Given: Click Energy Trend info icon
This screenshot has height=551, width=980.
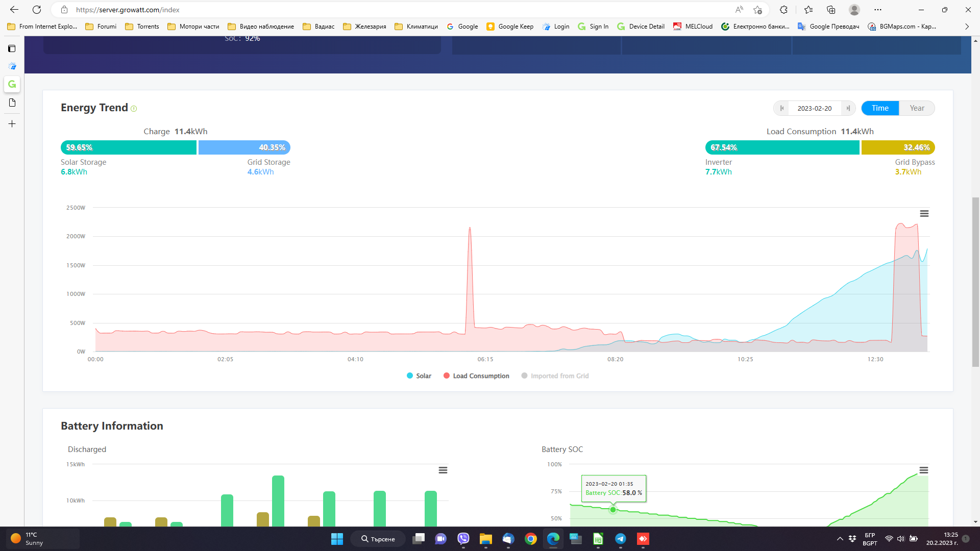Looking at the screenshot, I should coord(134,109).
